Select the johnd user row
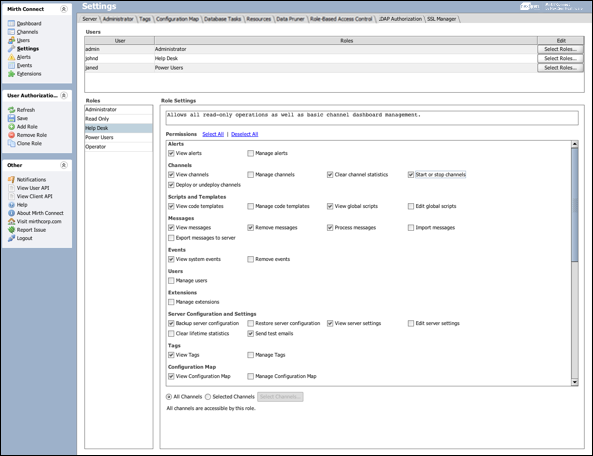The height and width of the screenshot is (456, 593). 311,58
